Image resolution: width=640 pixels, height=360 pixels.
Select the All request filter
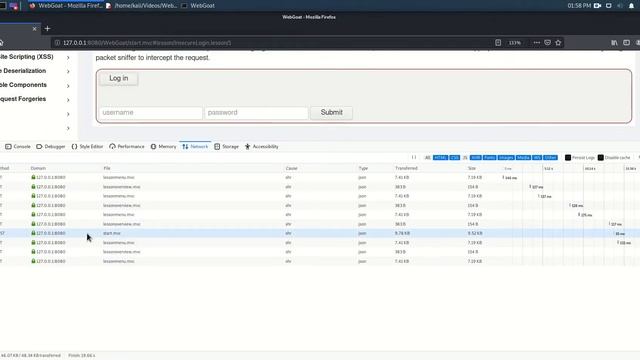click(427, 158)
